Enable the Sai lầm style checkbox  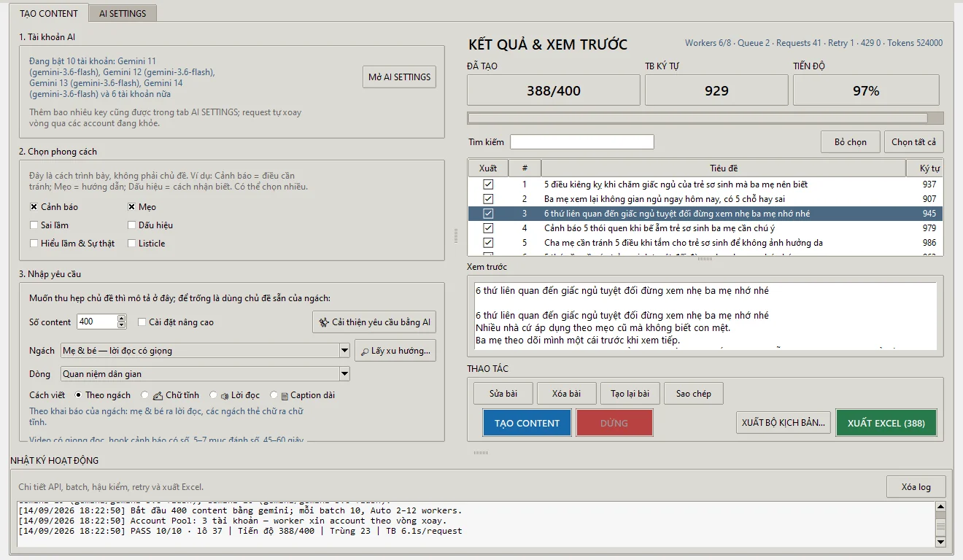[x=34, y=225]
